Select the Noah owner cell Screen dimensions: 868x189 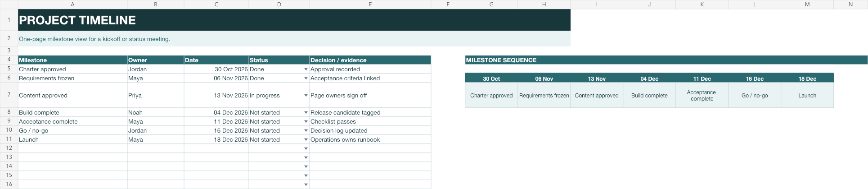(x=156, y=113)
